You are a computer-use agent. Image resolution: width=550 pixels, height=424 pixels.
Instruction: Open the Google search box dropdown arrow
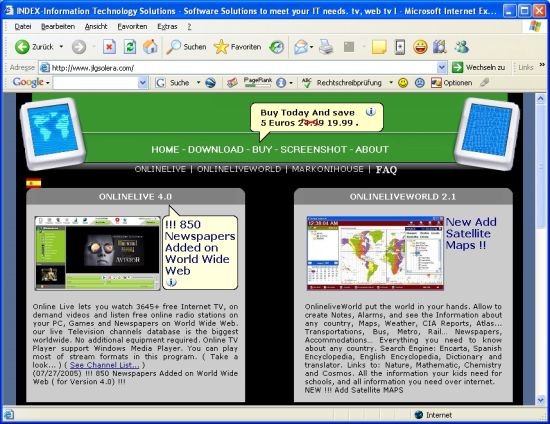click(142, 83)
